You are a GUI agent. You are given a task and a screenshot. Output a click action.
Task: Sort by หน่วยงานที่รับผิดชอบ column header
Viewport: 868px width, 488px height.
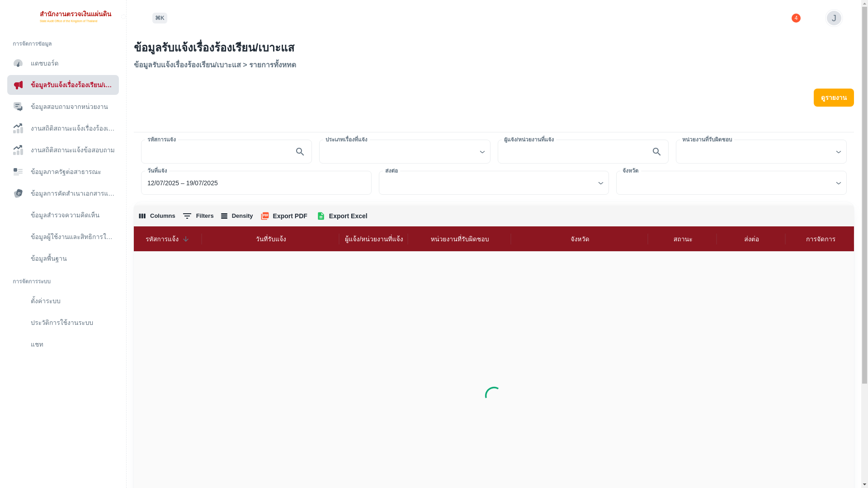[460, 239]
